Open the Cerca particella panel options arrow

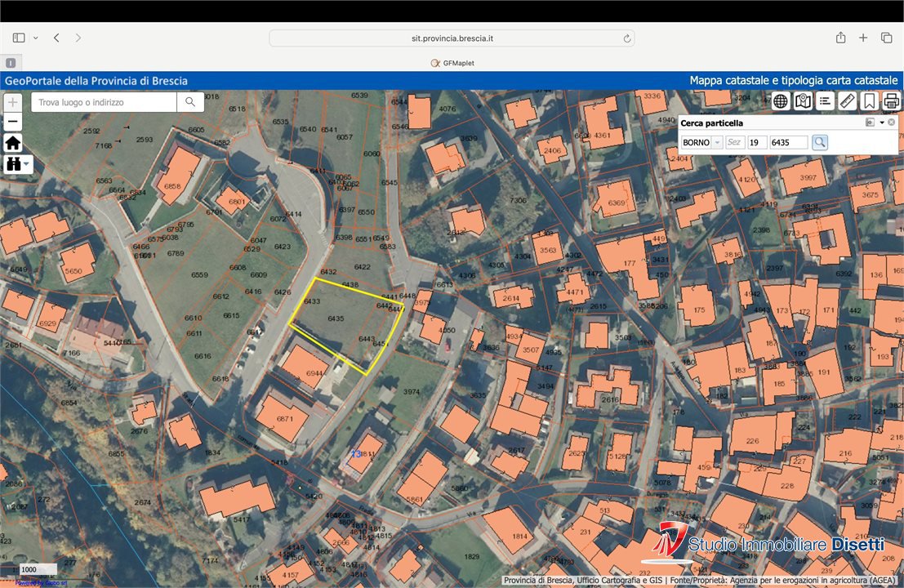point(881,122)
